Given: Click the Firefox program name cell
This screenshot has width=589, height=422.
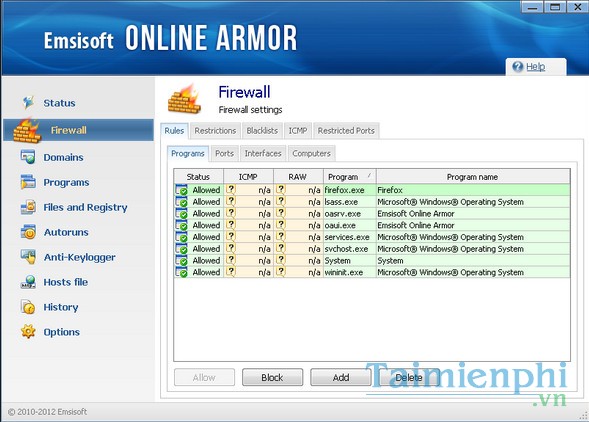Looking at the screenshot, I should coord(473,190).
